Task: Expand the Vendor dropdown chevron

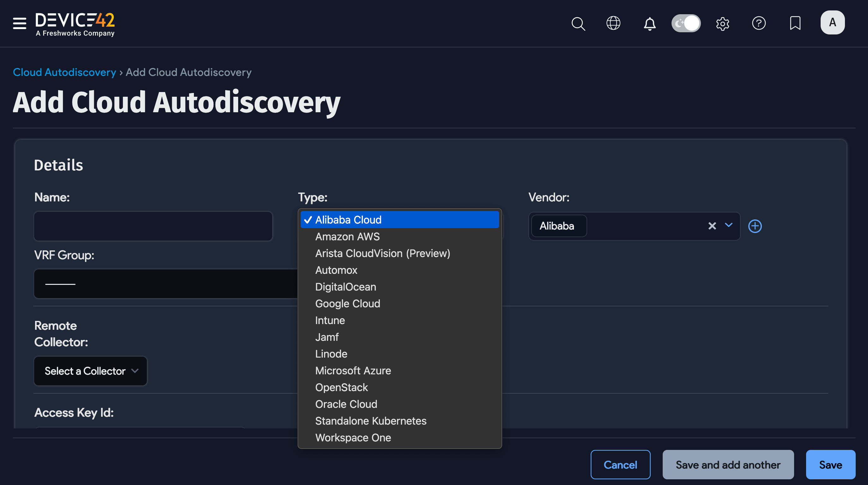Action: [x=728, y=226]
